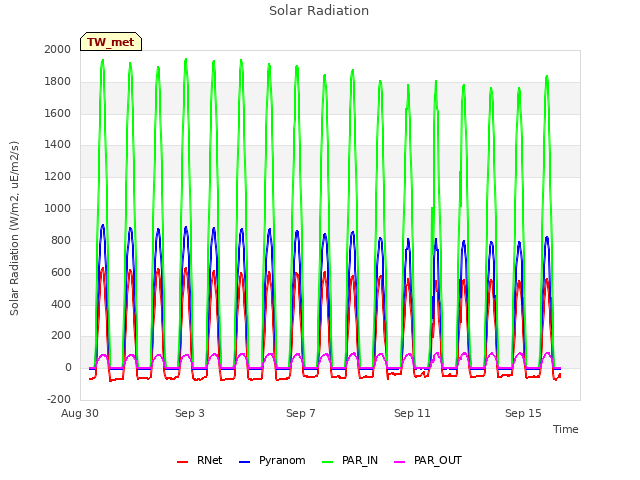Click the Sep 15 x-axis tick label
The height and width of the screenshot is (480, 640).
[x=523, y=413]
